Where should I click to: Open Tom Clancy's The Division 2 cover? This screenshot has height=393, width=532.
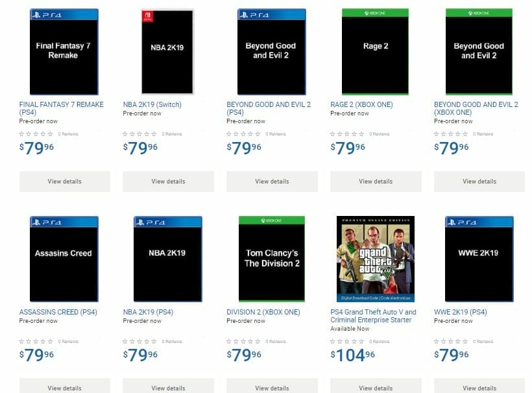tap(271, 259)
